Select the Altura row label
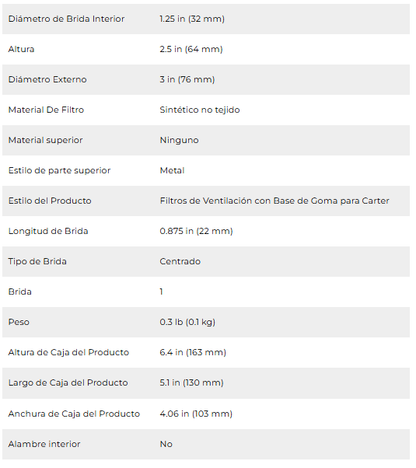The height and width of the screenshot is (468, 416). pos(21,49)
